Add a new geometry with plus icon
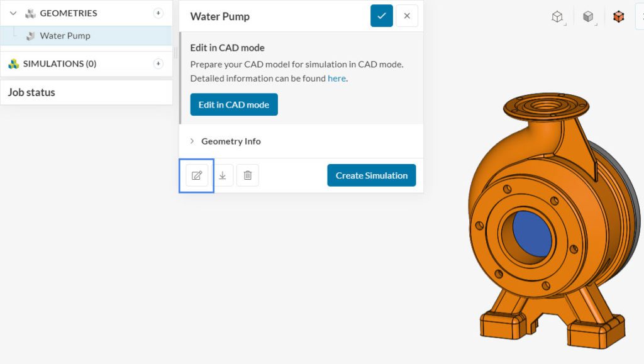This screenshot has height=364, width=644. coord(158,13)
